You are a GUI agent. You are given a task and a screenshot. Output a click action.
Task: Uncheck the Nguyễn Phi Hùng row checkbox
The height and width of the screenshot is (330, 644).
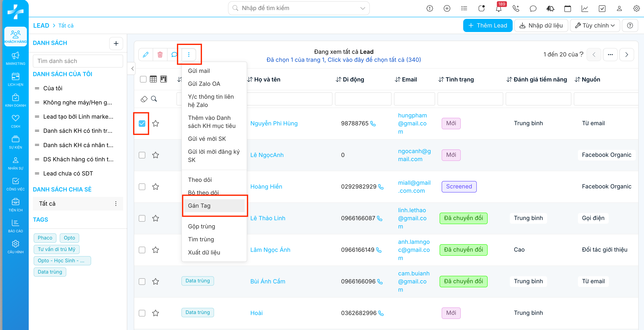[x=142, y=124]
